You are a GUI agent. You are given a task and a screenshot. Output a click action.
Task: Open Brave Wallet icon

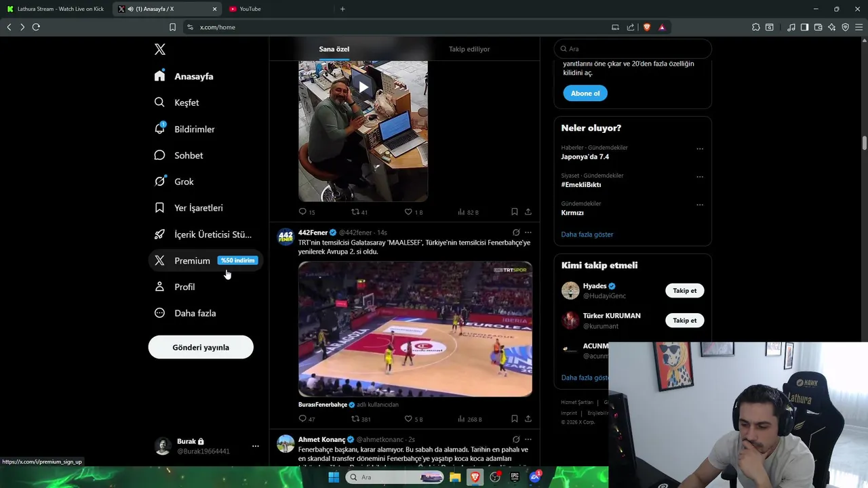pos(818,27)
